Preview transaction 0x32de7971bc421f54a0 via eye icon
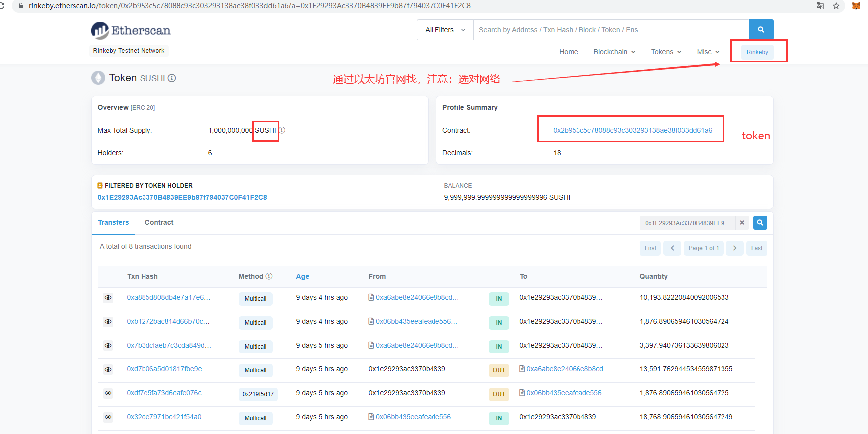The height and width of the screenshot is (434, 868). coord(108,417)
